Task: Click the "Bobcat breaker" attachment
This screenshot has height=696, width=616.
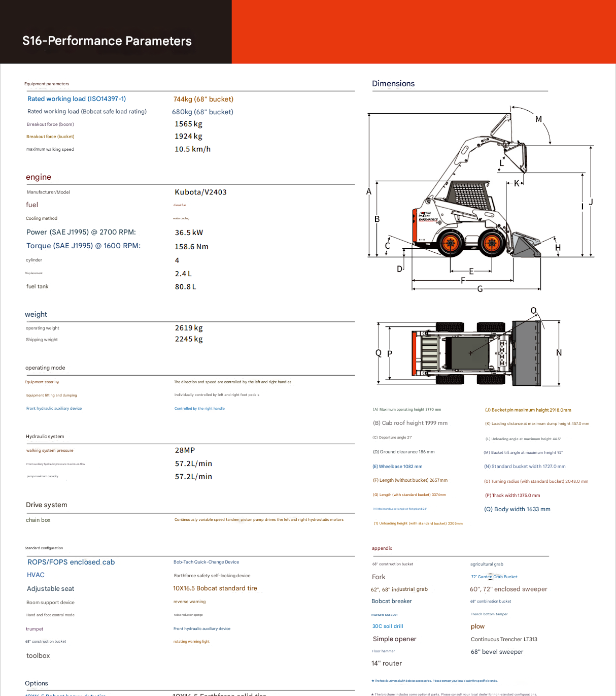Action: click(x=392, y=601)
